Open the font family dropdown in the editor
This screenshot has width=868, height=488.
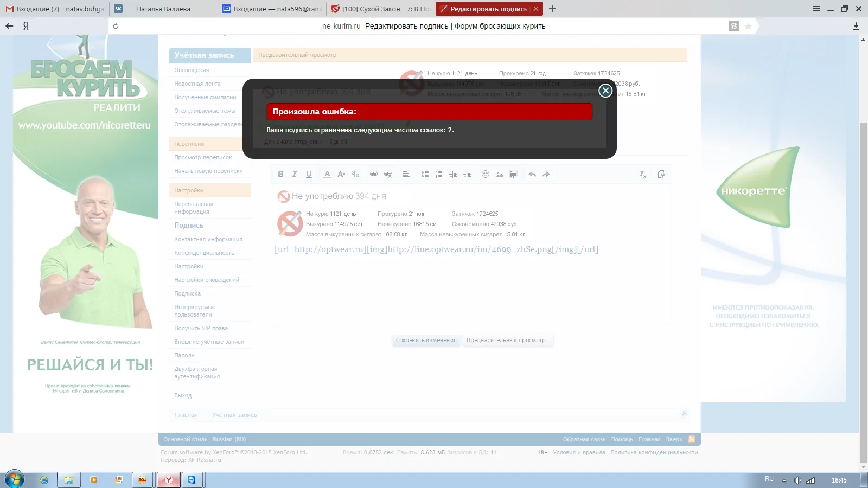(x=355, y=174)
